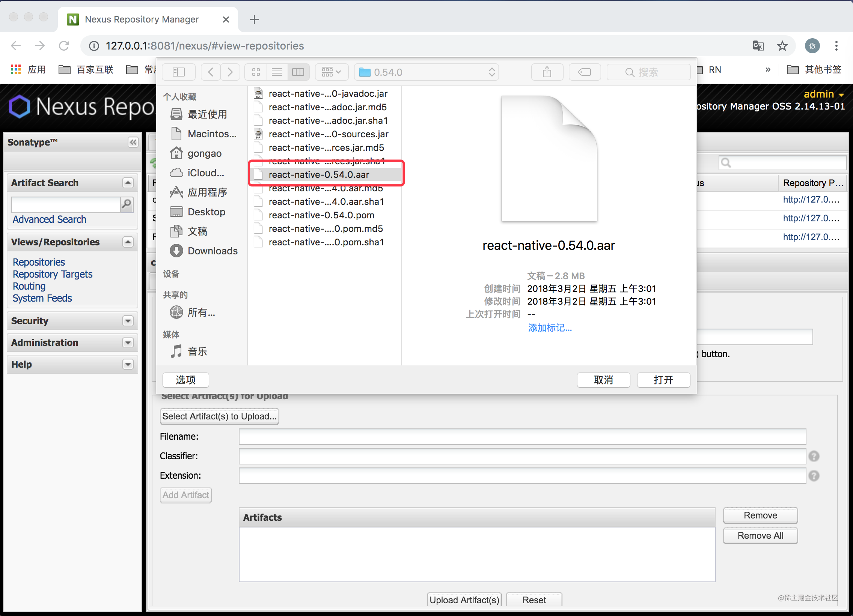Toggle the file dialog sidebar icon
This screenshot has width=853, height=616.
pyautogui.click(x=178, y=72)
